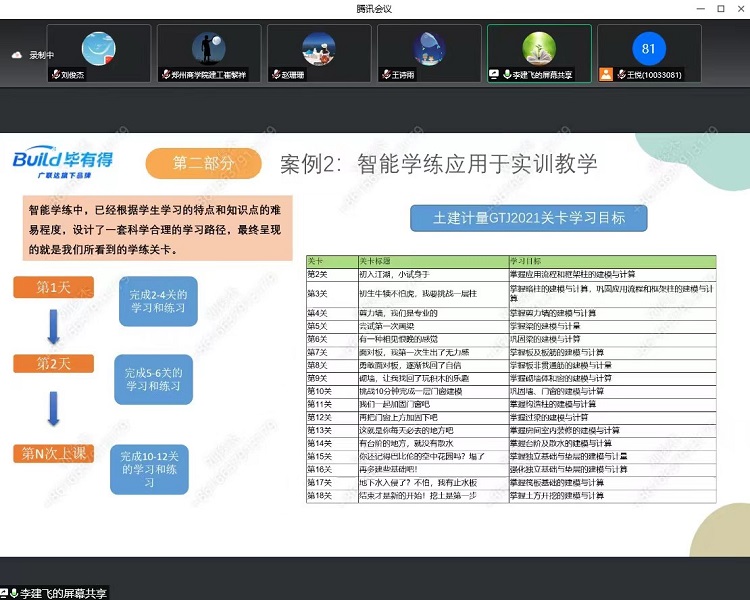
Task: Click the orange 第二部分 button
Action: (x=204, y=163)
